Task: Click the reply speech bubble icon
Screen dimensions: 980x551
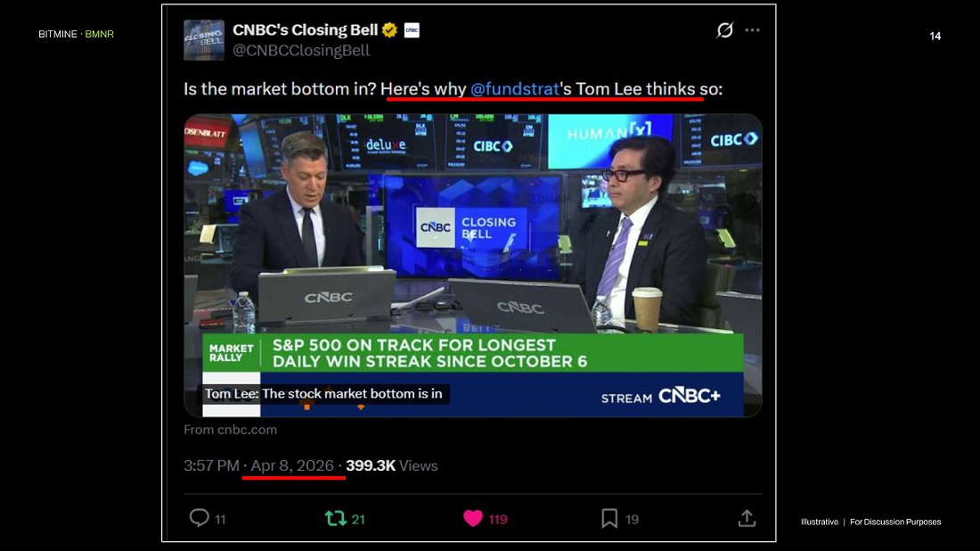Action: [200, 518]
